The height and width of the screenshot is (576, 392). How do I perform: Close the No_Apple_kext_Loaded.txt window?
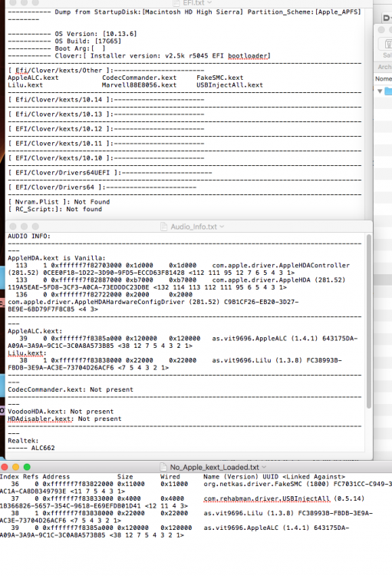[x=5, y=467]
